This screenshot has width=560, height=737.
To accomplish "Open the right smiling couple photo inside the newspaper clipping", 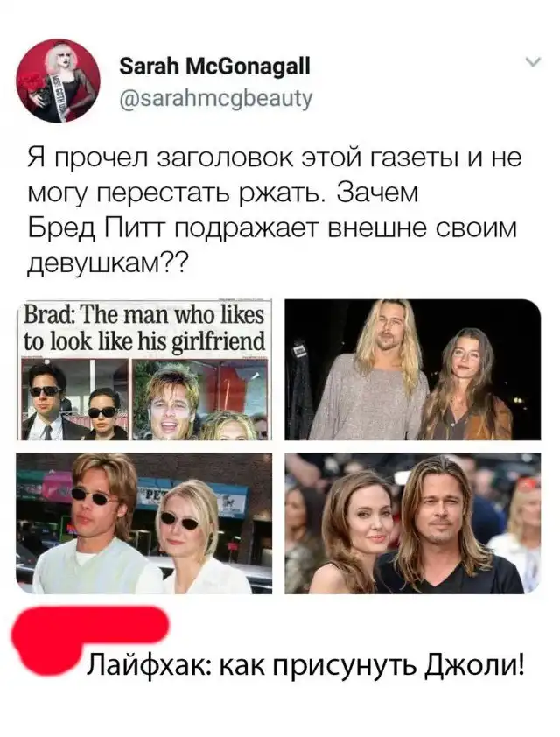I will point(199,399).
